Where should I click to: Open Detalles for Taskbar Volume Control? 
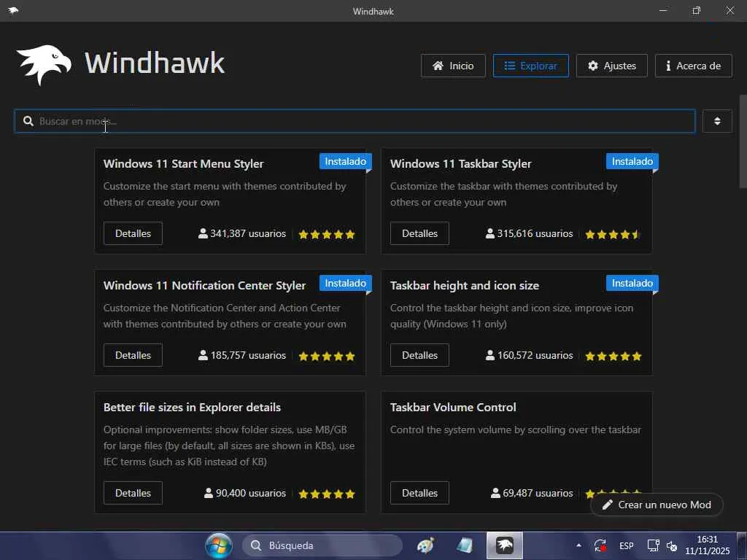click(419, 493)
